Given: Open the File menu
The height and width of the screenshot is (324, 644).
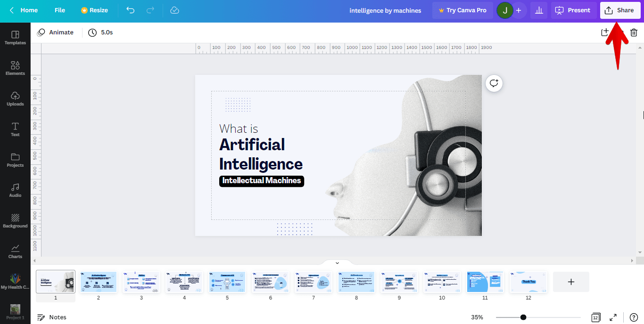Looking at the screenshot, I should click(59, 10).
